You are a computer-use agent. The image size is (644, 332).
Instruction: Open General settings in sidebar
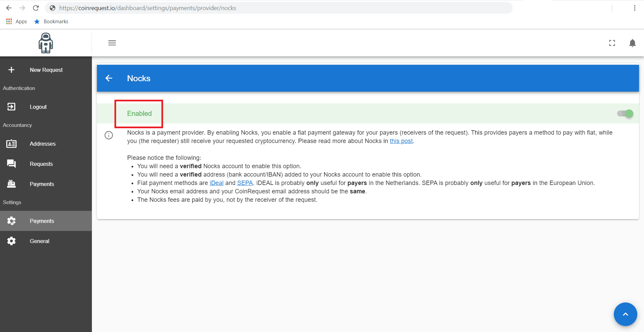tap(39, 241)
